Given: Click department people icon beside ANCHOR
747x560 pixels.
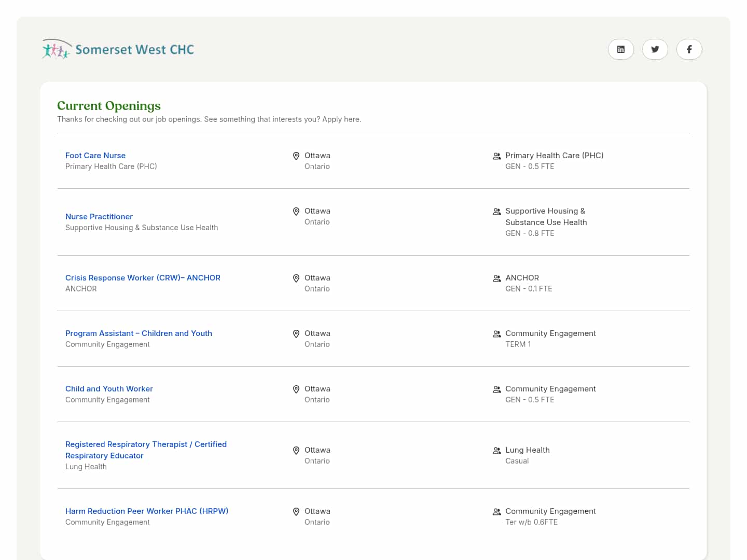Looking at the screenshot, I should pyautogui.click(x=497, y=278).
